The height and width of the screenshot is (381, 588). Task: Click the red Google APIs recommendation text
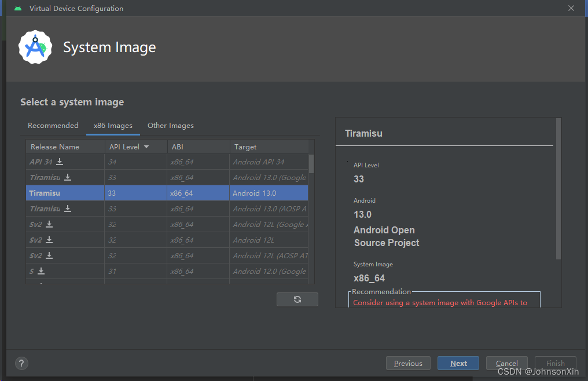tap(440, 303)
